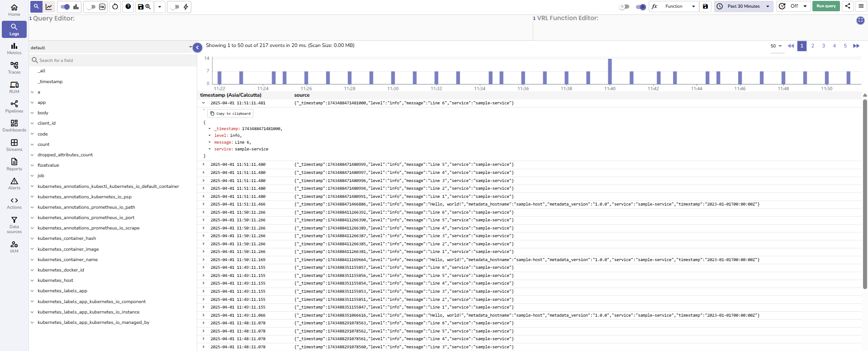Click the reset filters refresh icon
The height and width of the screenshot is (351, 868).
[115, 7]
